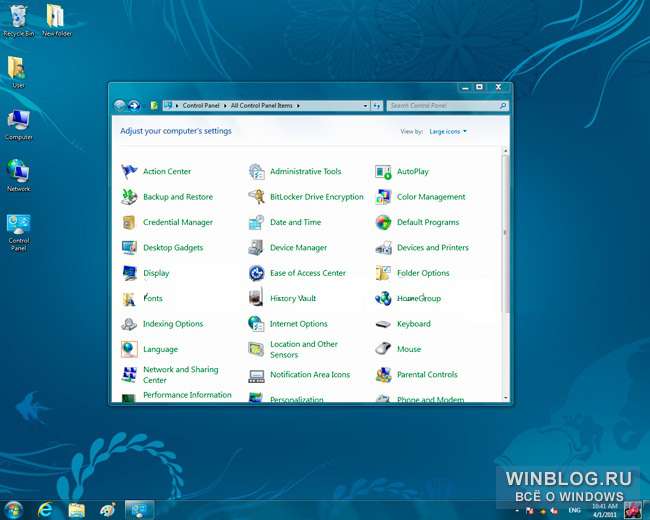
Task: Open the Fonts icon
Action: pyautogui.click(x=129, y=298)
